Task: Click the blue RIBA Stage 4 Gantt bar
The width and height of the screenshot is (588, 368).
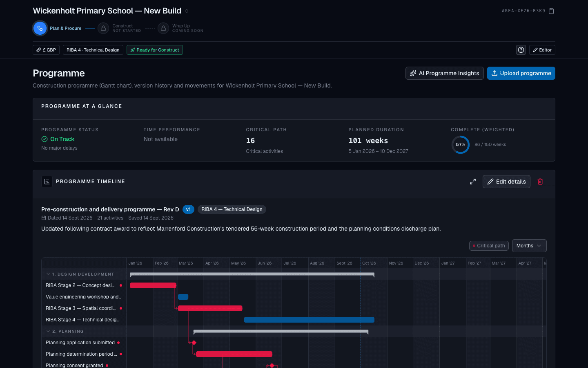Action: 309,320
